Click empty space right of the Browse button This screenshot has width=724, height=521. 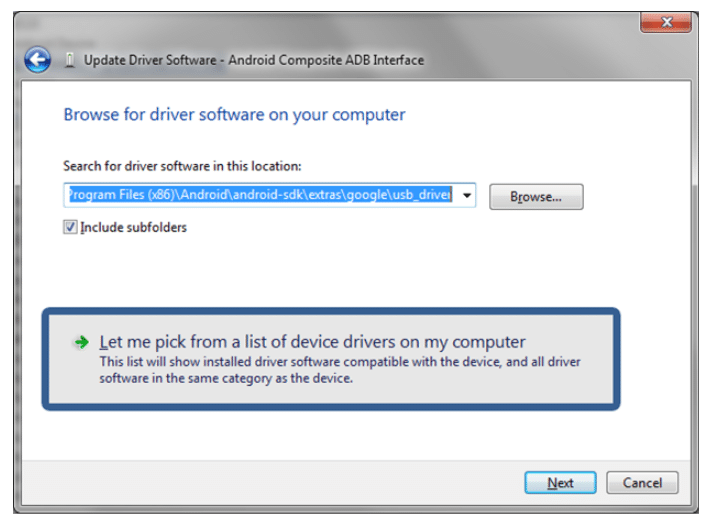click(x=640, y=197)
